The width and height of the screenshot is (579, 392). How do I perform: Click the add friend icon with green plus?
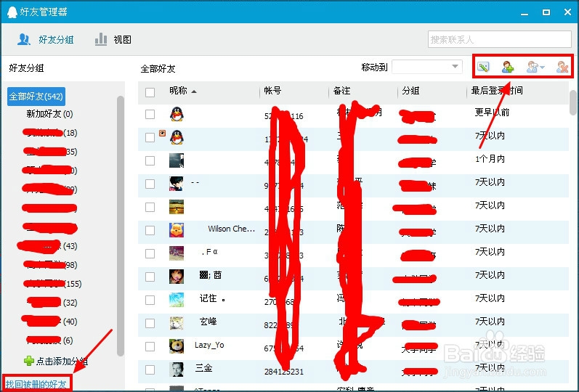[508, 67]
